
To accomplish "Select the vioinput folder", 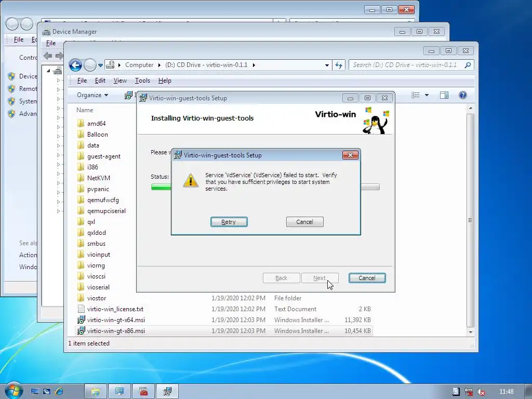I will [98, 255].
